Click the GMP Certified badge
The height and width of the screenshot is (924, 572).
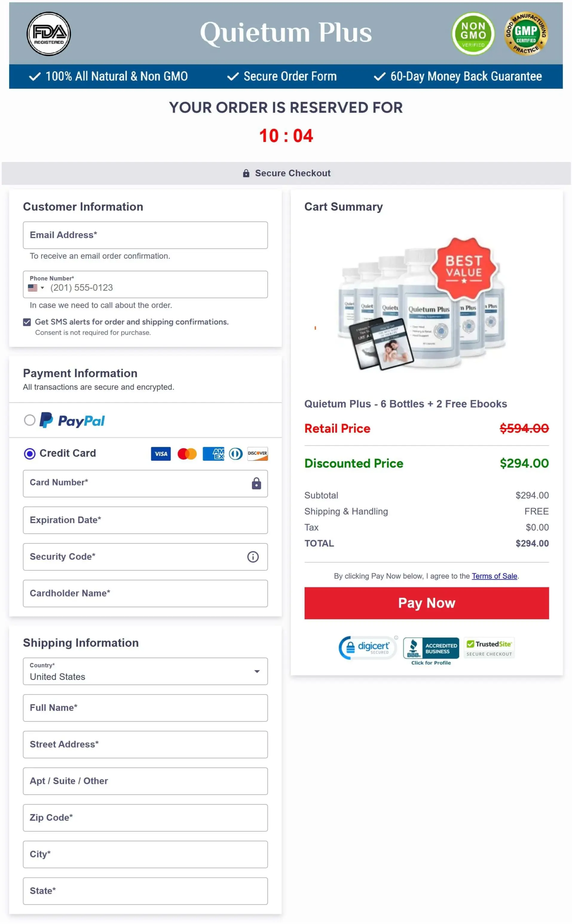[526, 34]
